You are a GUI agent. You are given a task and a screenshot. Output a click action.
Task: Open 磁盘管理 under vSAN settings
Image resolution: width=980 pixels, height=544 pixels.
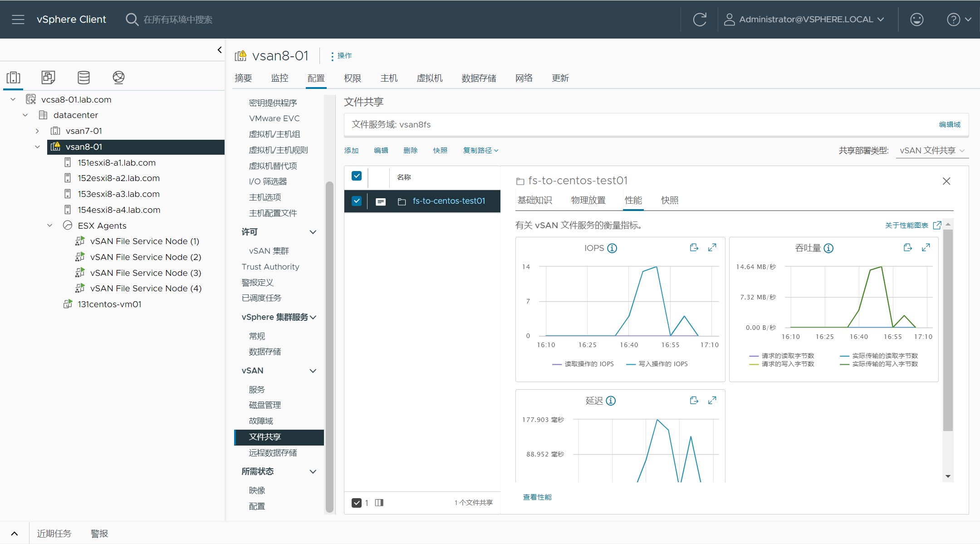(265, 405)
